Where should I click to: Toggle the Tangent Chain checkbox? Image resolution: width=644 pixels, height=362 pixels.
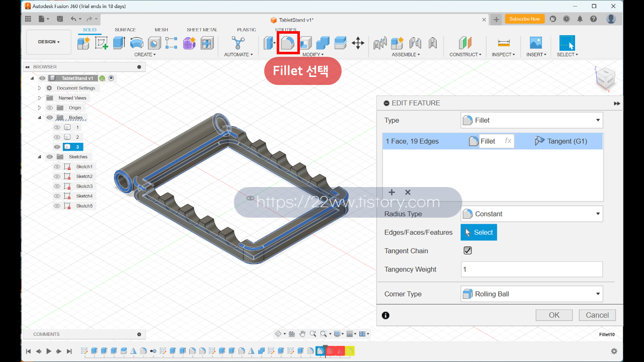click(468, 250)
